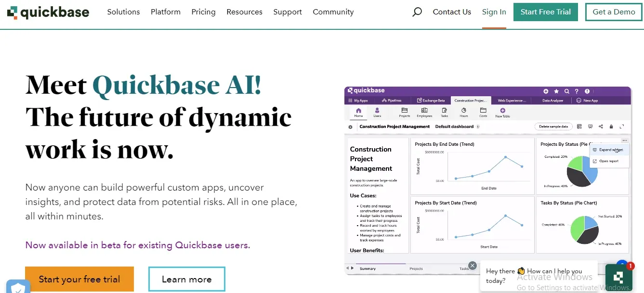Open the Solutions navigation menu
The height and width of the screenshot is (293, 644).
(123, 12)
